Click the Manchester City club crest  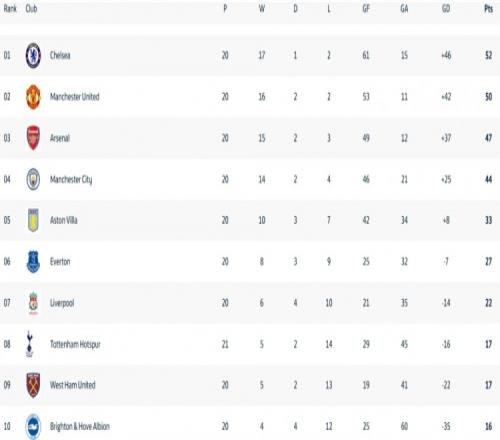click(33, 179)
